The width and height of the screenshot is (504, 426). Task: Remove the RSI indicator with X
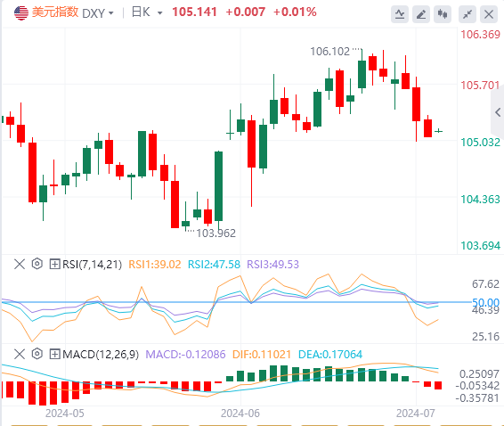pyautogui.click(x=20, y=265)
